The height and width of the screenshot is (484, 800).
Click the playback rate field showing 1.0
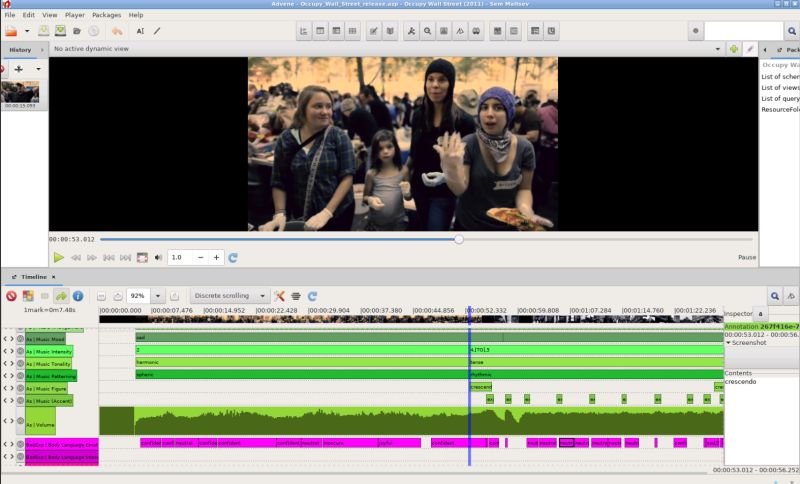tap(180, 258)
